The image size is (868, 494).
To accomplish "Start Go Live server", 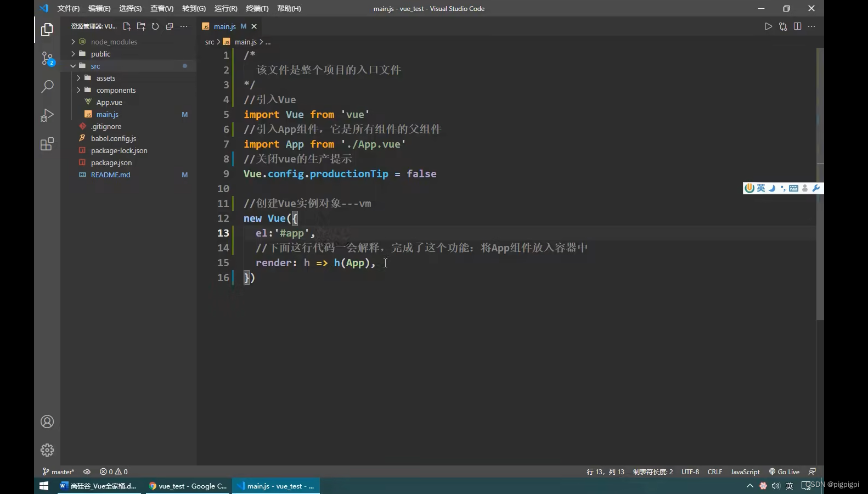I will [x=784, y=472].
